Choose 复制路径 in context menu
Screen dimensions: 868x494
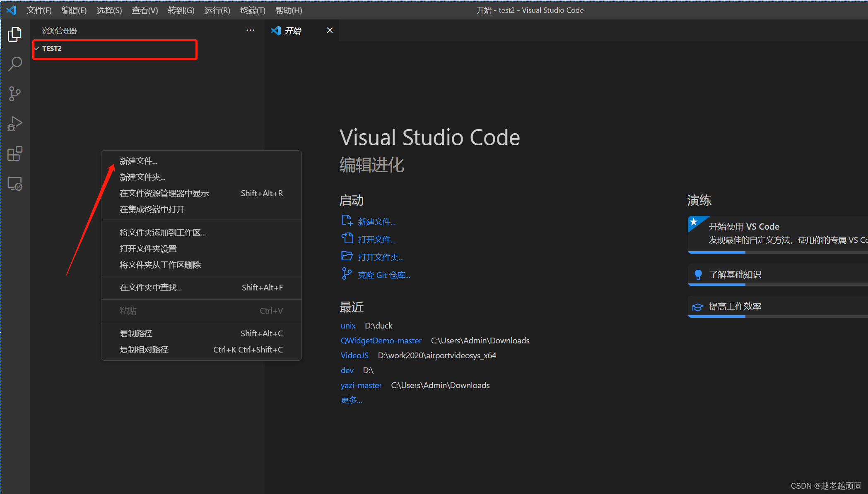click(x=201, y=333)
